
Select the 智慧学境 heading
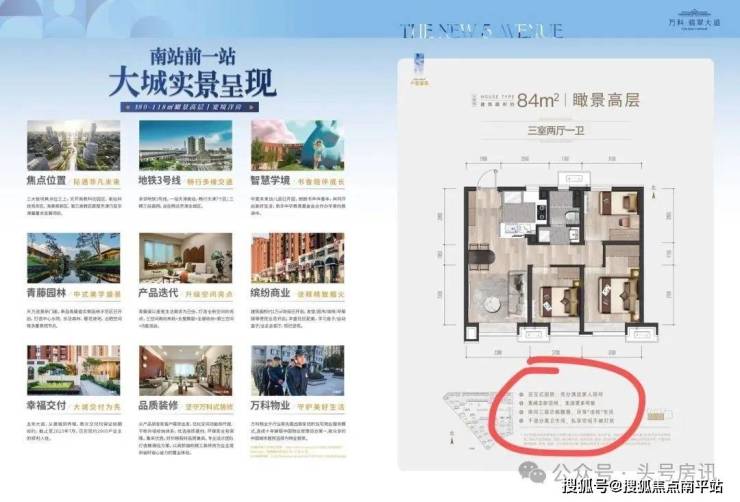(x=270, y=181)
